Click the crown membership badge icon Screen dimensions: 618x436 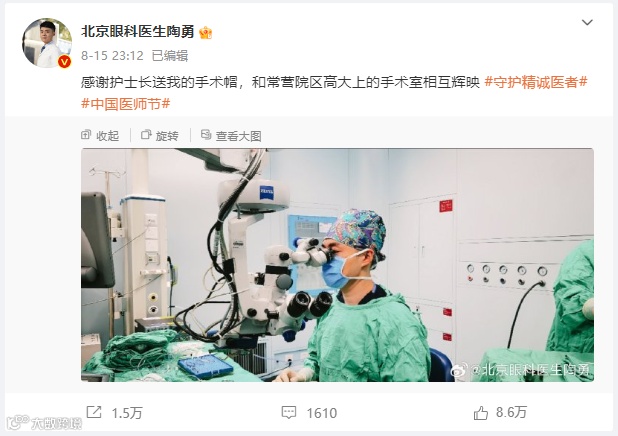[205, 32]
